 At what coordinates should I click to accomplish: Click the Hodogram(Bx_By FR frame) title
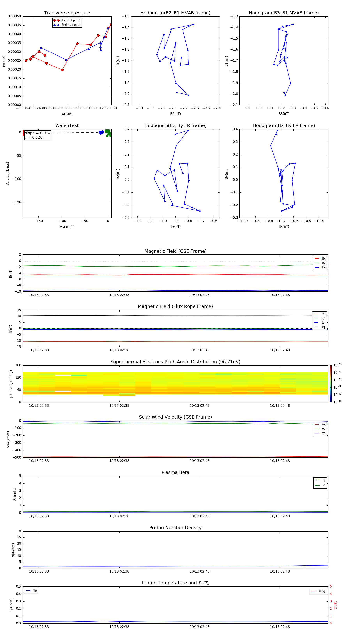pyautogui.click(x=284, y=125)
